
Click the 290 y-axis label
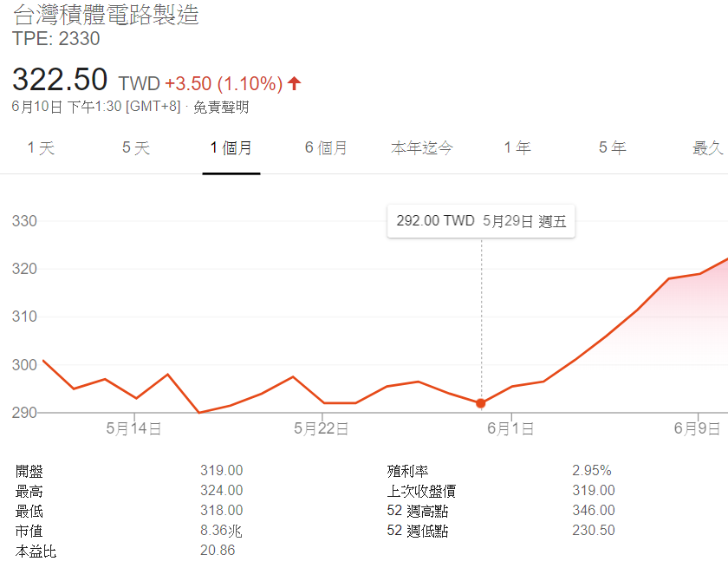point(24,413)
